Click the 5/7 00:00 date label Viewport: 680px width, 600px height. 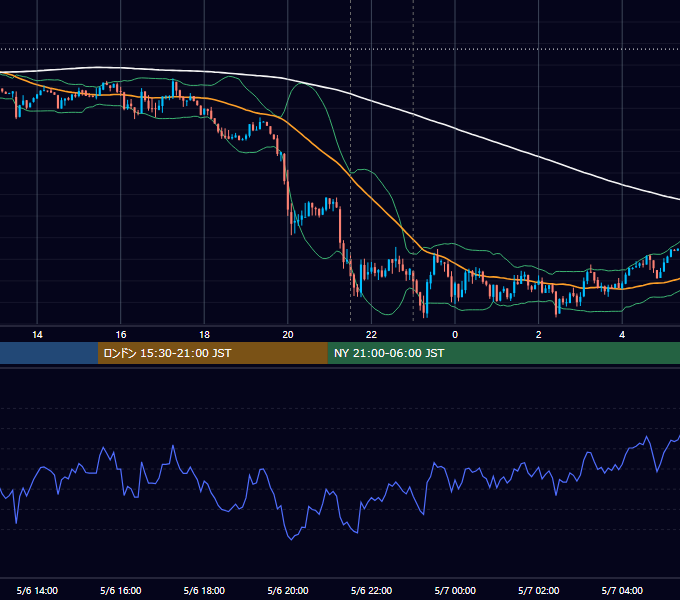(x=455, y=590)
